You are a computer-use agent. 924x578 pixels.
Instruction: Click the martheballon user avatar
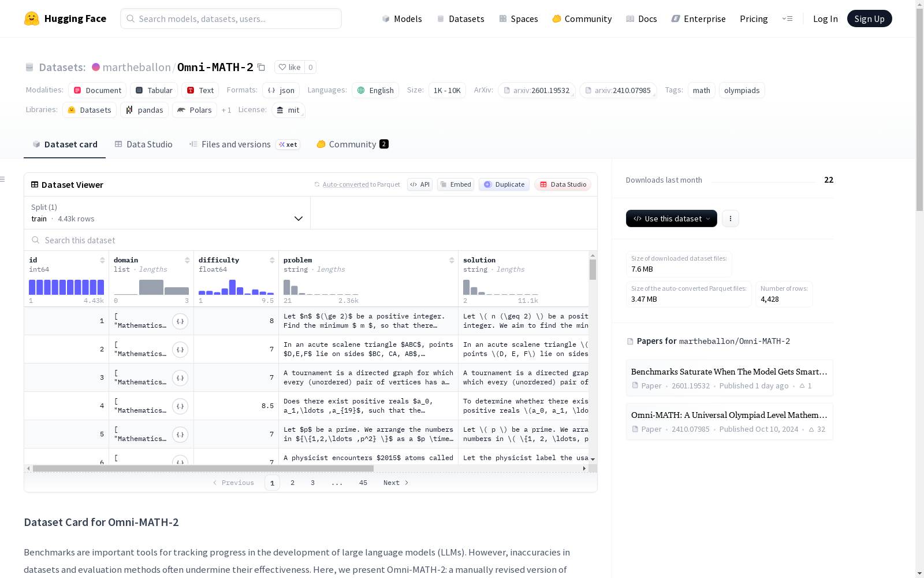pyautogui.click(x=96, y=67)
